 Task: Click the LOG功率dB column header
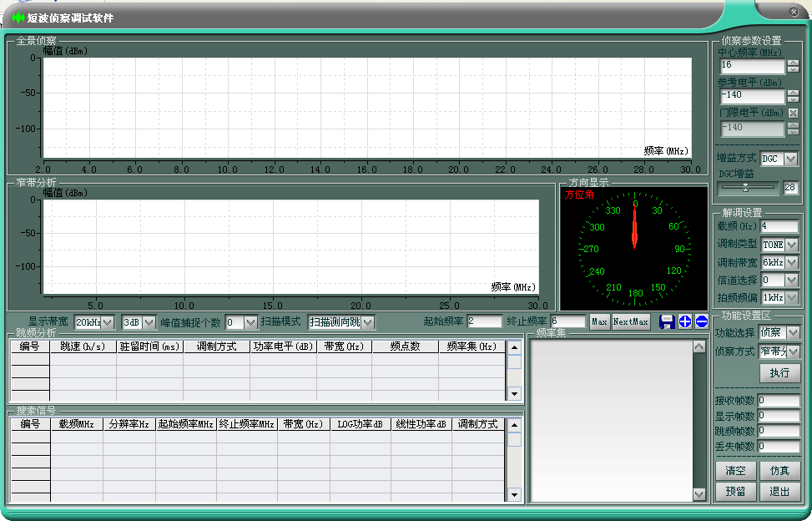[x=361, y=424]
